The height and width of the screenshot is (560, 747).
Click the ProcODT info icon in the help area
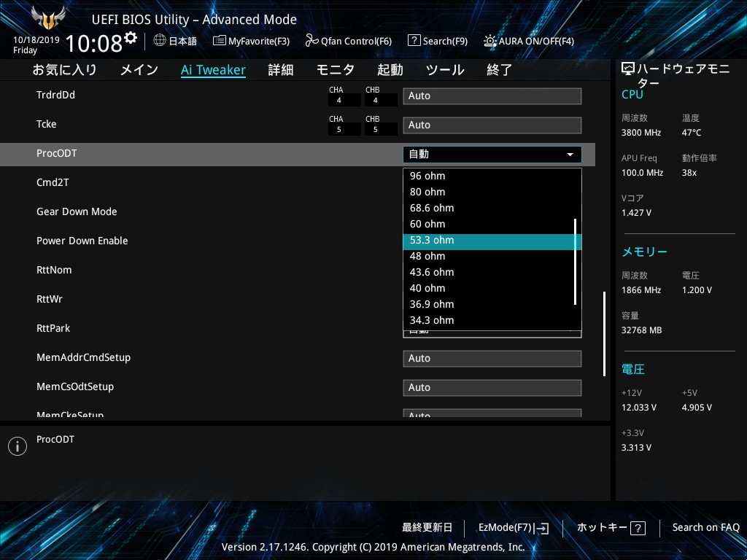18,446
